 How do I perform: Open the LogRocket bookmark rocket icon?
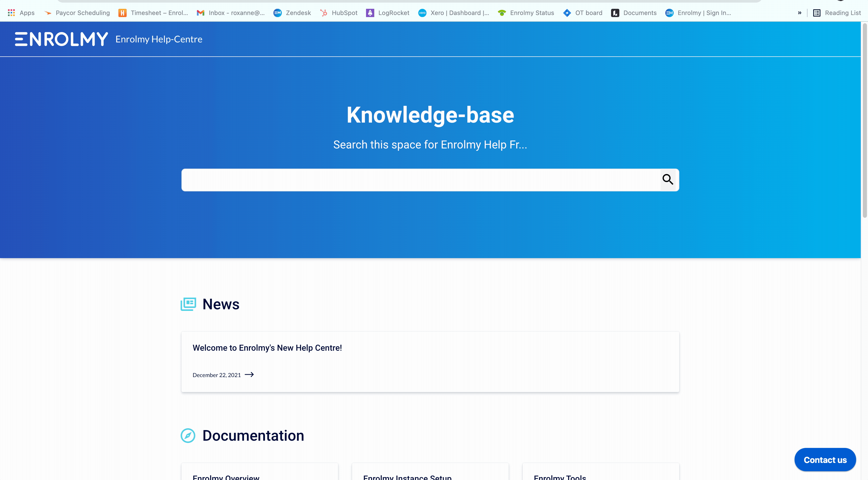pos(370,13)
